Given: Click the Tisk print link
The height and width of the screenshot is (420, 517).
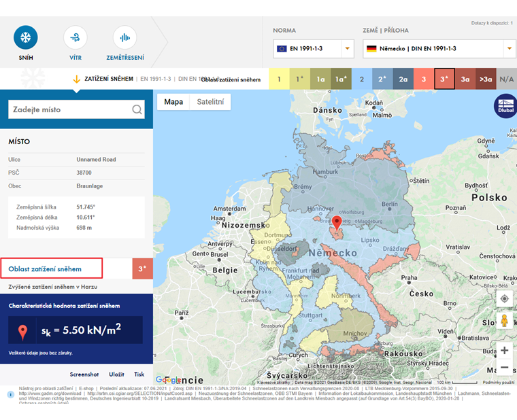Looking at the screenshot, I should [139, 374].
